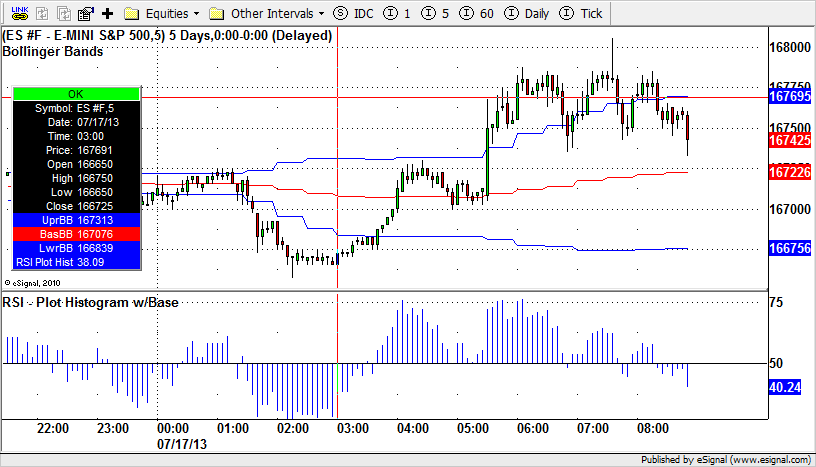Click the 50 level on RSI axis

click(776, 363)
